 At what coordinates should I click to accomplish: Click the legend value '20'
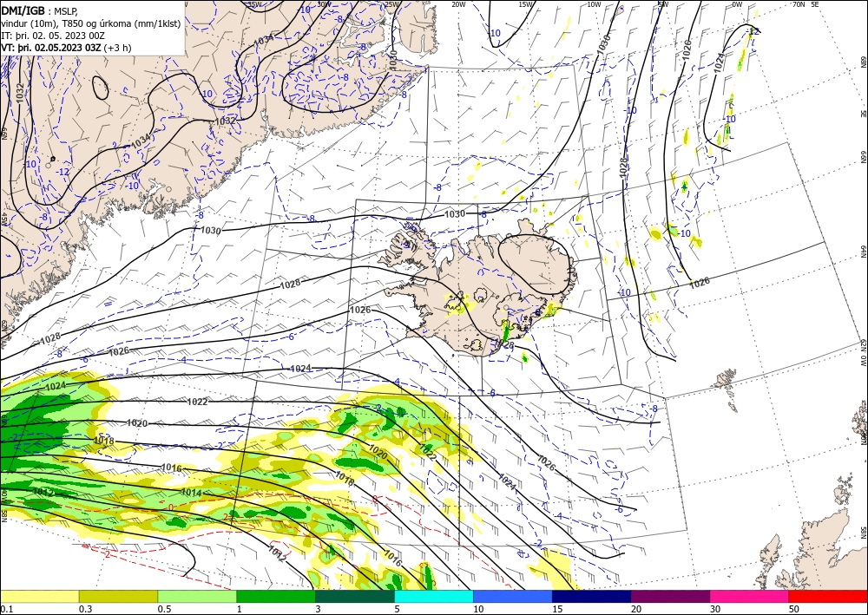(636, 609)
